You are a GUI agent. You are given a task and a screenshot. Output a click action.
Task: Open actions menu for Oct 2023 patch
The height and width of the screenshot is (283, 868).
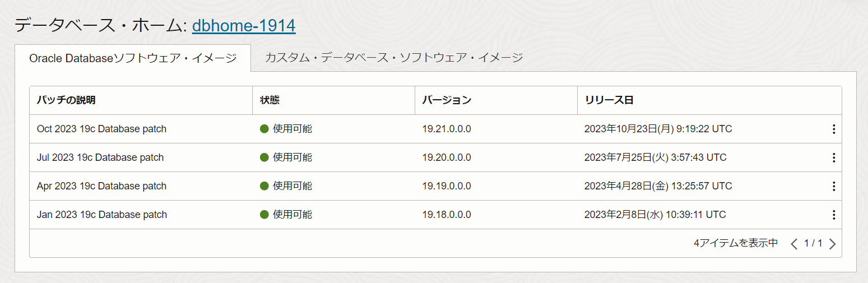833,129
